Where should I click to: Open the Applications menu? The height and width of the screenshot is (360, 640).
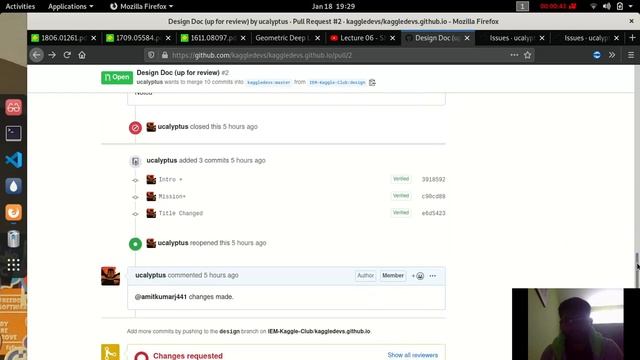[x=70, y=6]
